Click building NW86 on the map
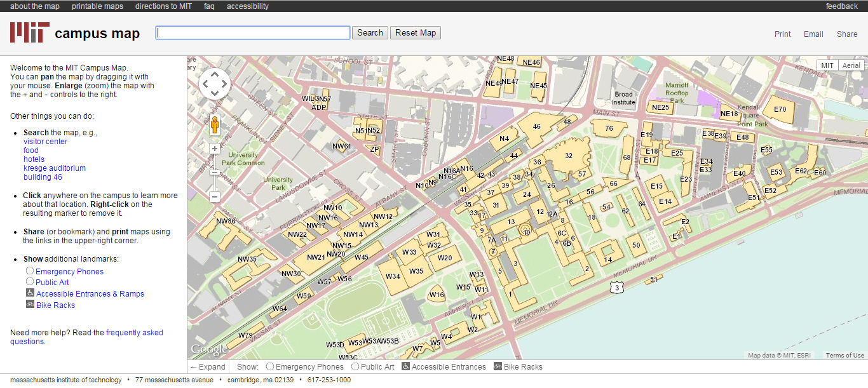 click(x=227, y=227)
